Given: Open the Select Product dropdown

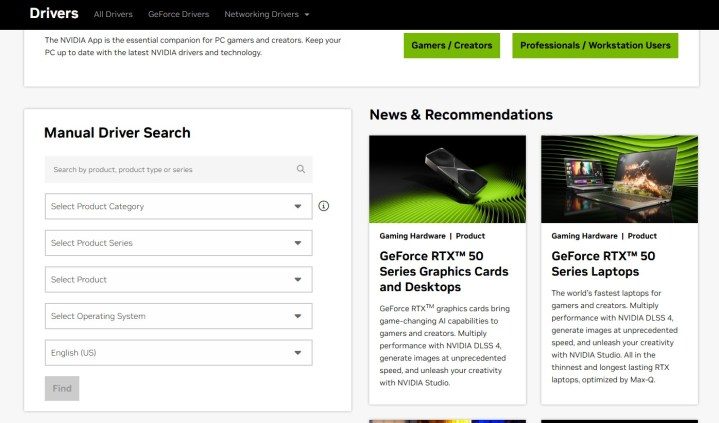Looking at the screenshot, I should (178, 280).
